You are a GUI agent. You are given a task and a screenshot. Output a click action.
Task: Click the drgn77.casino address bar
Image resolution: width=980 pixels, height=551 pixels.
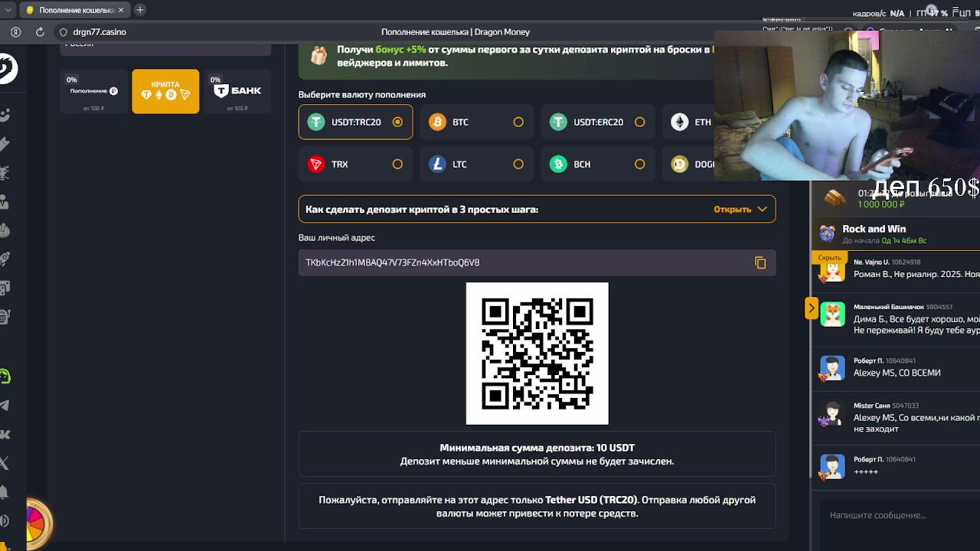[x=100, y=32]
